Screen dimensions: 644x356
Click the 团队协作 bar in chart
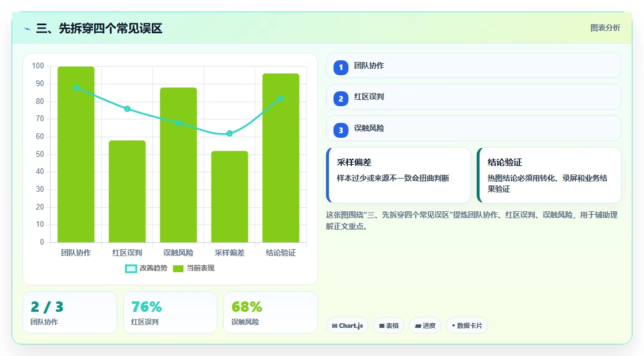coord(76,154)
